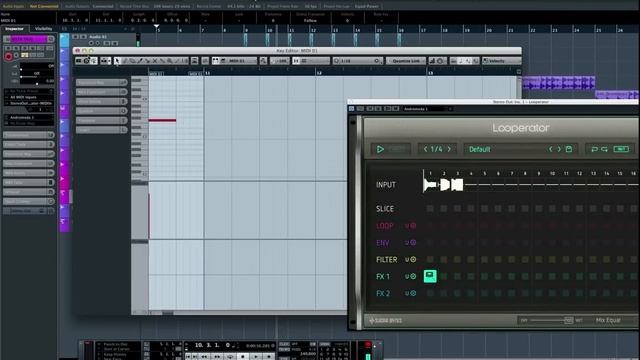This screenshot has height=360, width=640.
Task: Click Andromeda 1 program field in Inspector
Action: point(29,118)
